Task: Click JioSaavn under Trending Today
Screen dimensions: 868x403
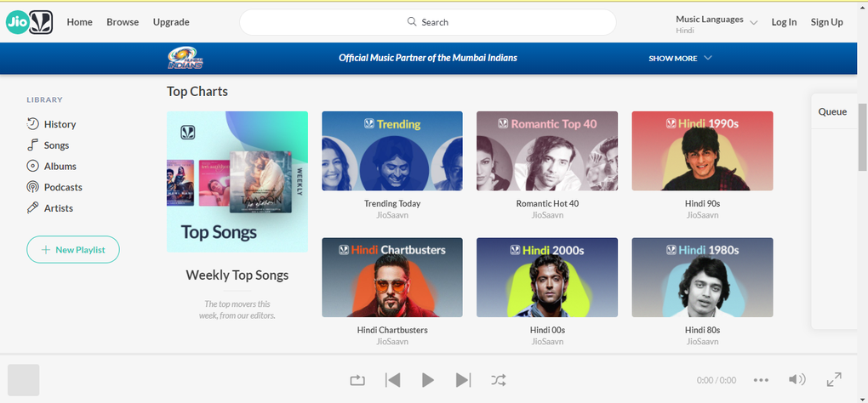Action: [392, 215]
